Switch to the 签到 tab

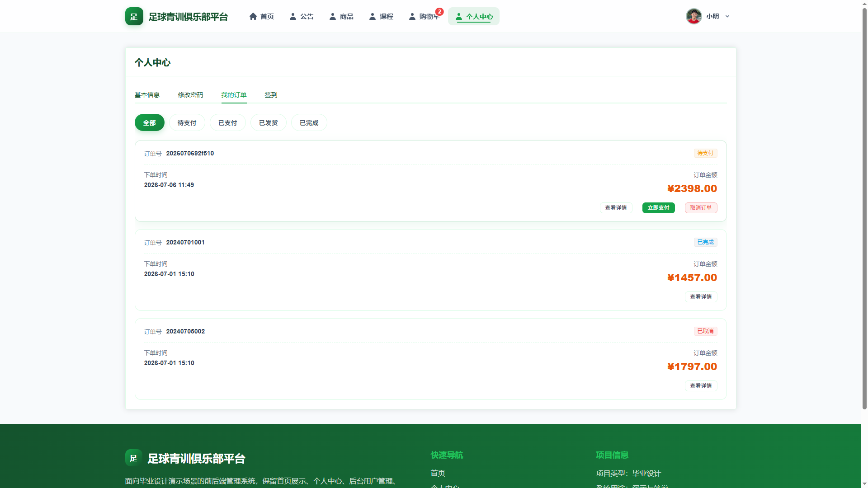point(271,95)
